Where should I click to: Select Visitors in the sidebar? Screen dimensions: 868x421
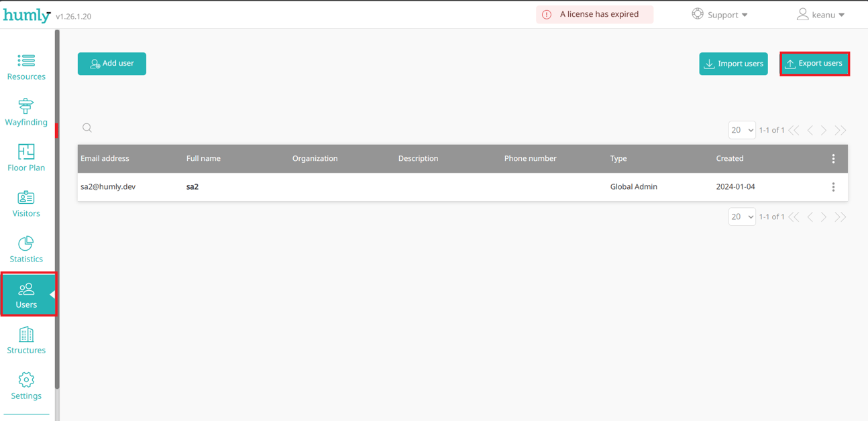(x=26, y=204)
